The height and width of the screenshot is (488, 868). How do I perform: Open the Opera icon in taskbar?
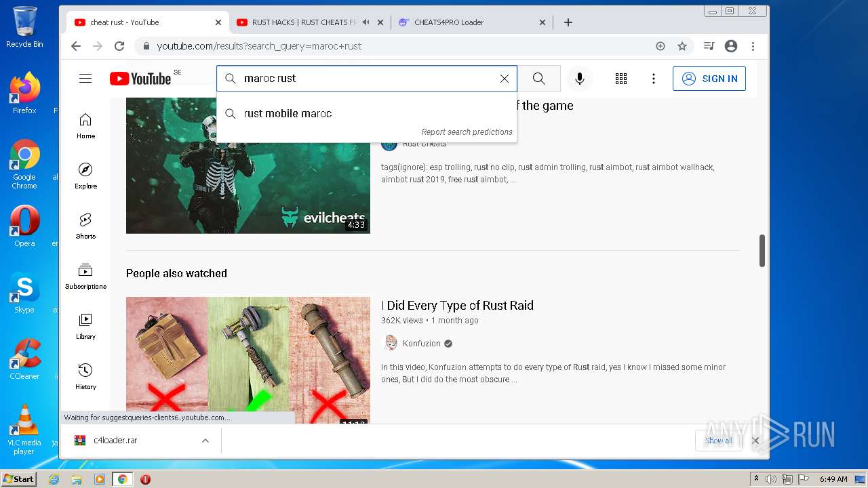145,479
